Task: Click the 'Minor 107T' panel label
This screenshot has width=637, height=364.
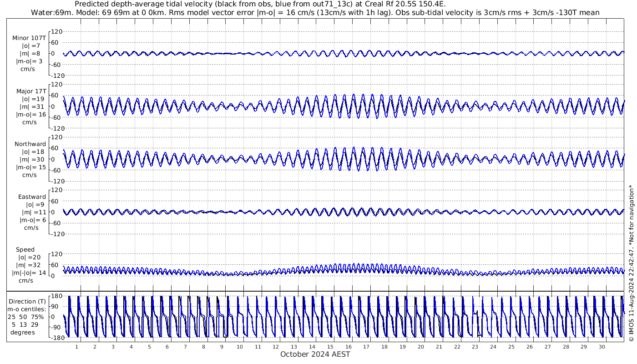Action: [29, 38]
